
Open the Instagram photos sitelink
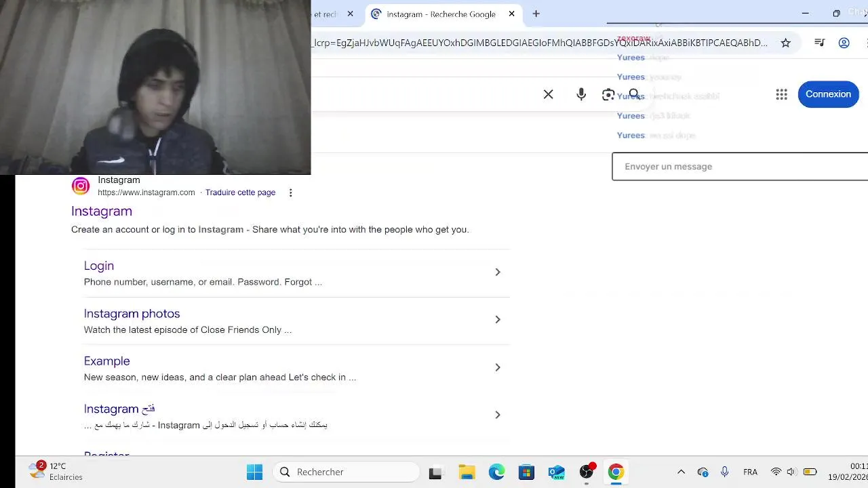pos(132,313)
